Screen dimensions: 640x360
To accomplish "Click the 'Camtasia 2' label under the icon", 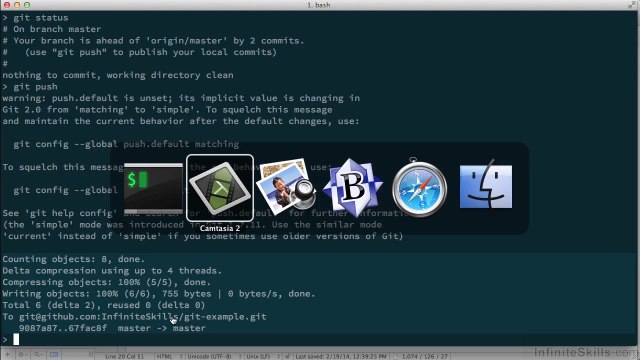I will point(220,229).
